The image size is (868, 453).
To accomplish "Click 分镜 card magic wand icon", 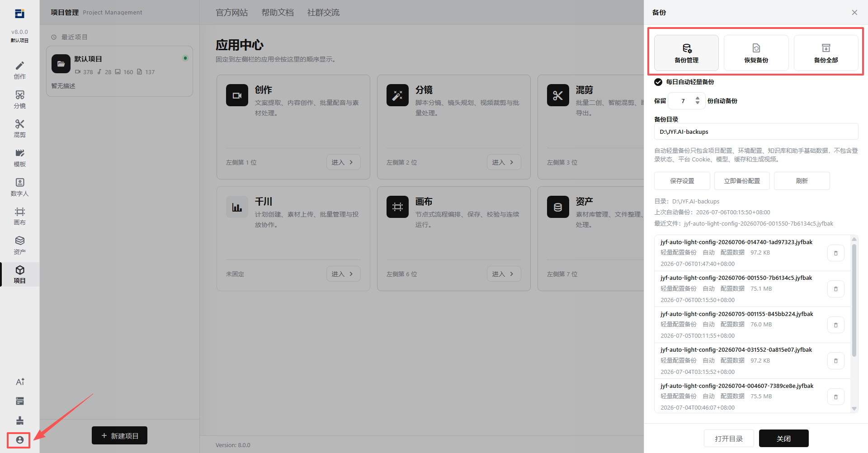I will (x=397, y=95).
